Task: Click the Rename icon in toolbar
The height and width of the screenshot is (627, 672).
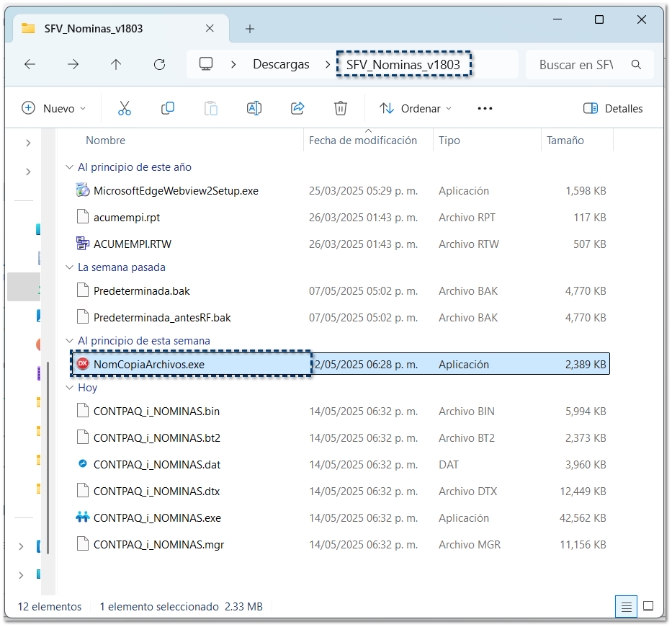Action: pos(254,108)
